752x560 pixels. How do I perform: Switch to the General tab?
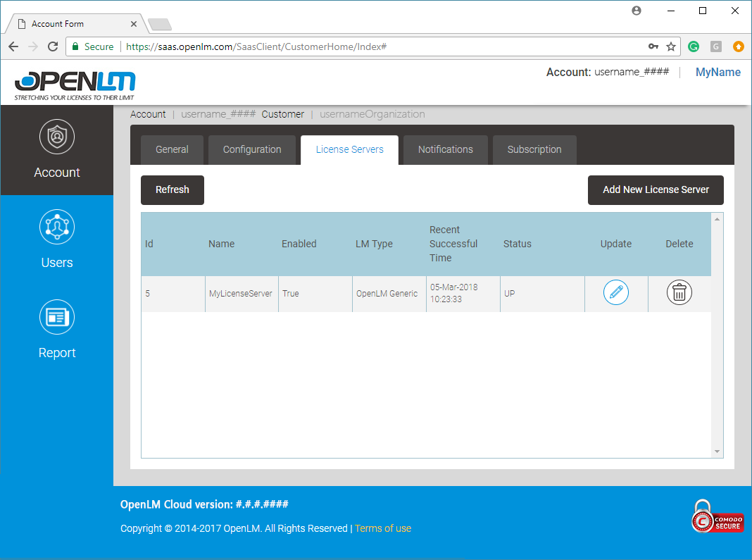pyautogui.click(x=172, y=149)
